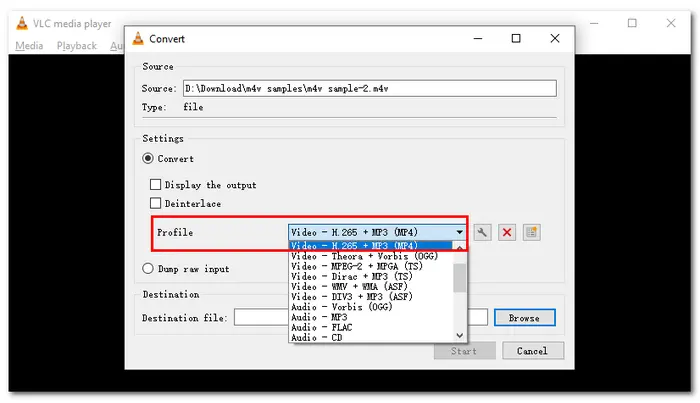Choose Video - WMV + WMA (ASF)

pyautogui.click(x=371, y=287)
